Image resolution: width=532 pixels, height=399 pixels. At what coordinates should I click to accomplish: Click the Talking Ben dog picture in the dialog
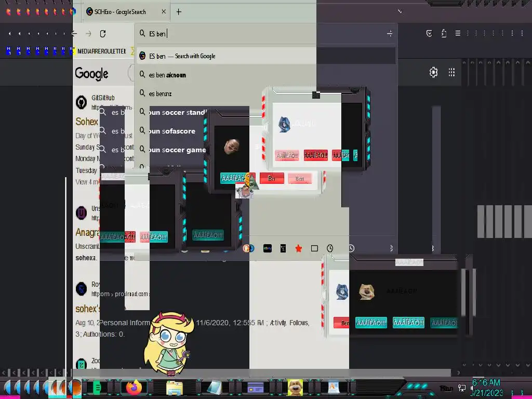tap(367, 291)
